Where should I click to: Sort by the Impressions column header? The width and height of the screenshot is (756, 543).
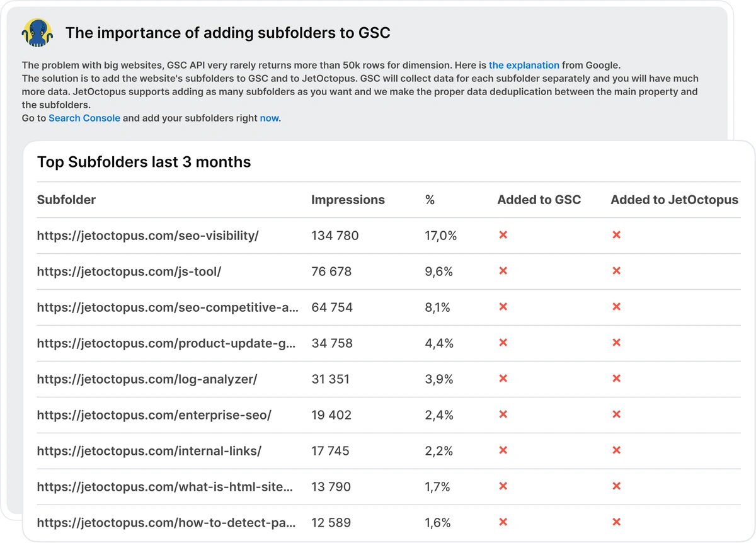pyautogui.click(x=348, y=200)
